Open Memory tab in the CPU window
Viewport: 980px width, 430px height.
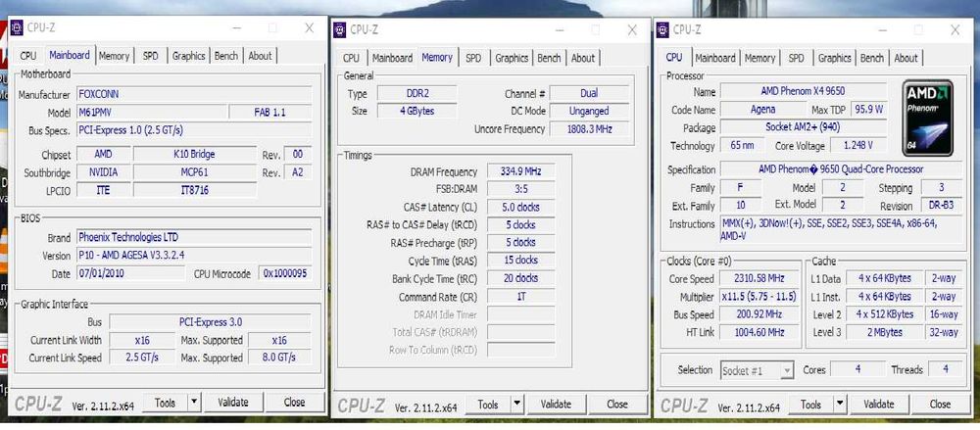tap(759, 58)
